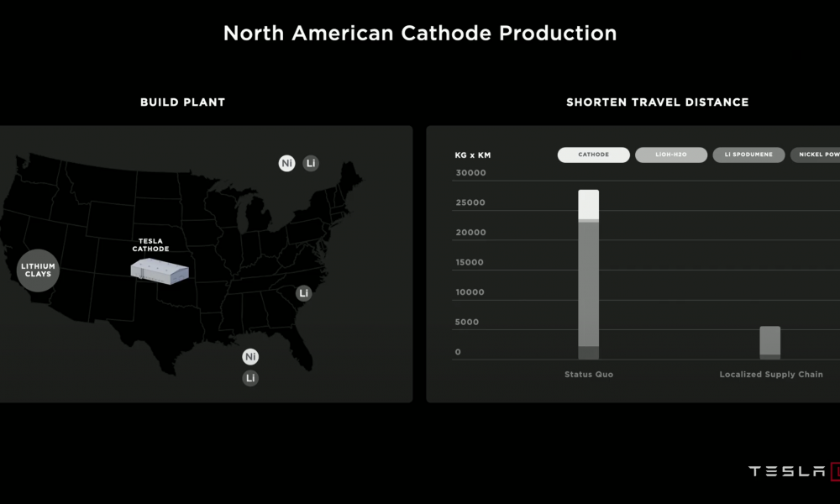This screenshot has width=840, height=504.
Task: Select the NICKEL POW legend pill
Action: (x=816, y=155)
